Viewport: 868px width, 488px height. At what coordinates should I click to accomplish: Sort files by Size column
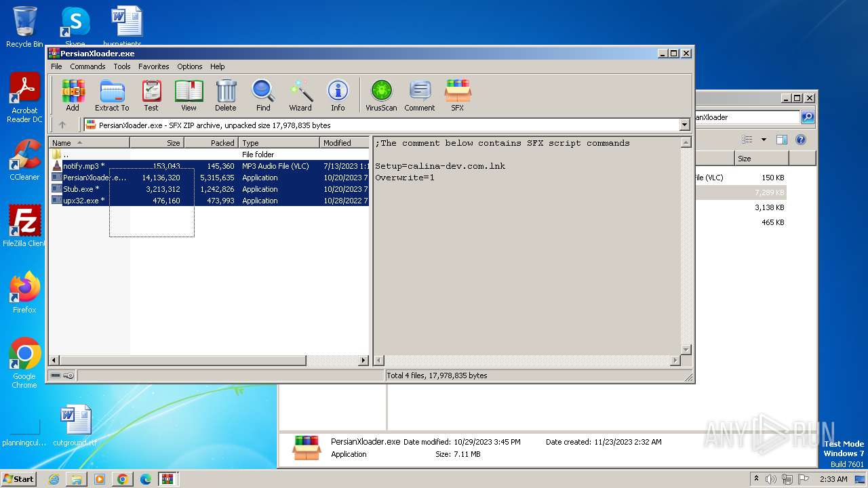click(157, 143)
